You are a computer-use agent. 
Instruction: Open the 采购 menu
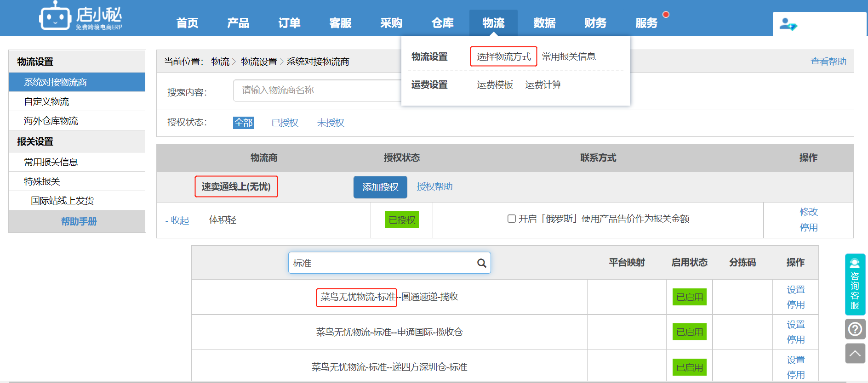[x=391, y=23]
